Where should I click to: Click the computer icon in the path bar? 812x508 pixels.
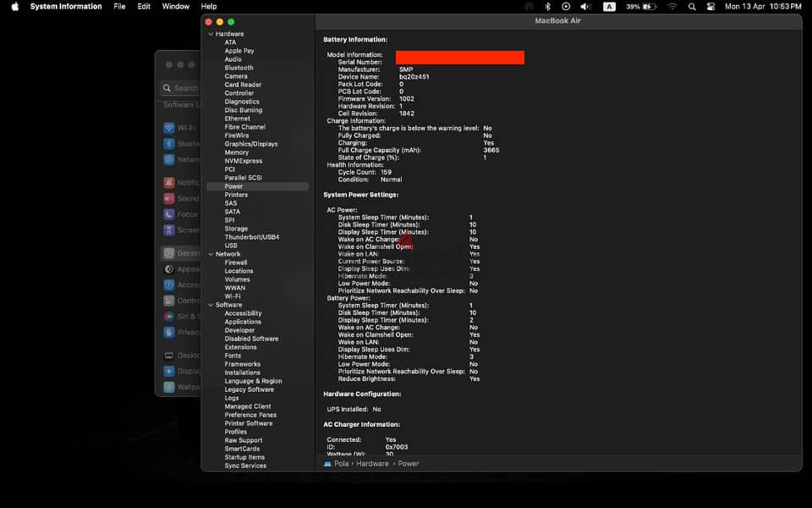point(327,464)
